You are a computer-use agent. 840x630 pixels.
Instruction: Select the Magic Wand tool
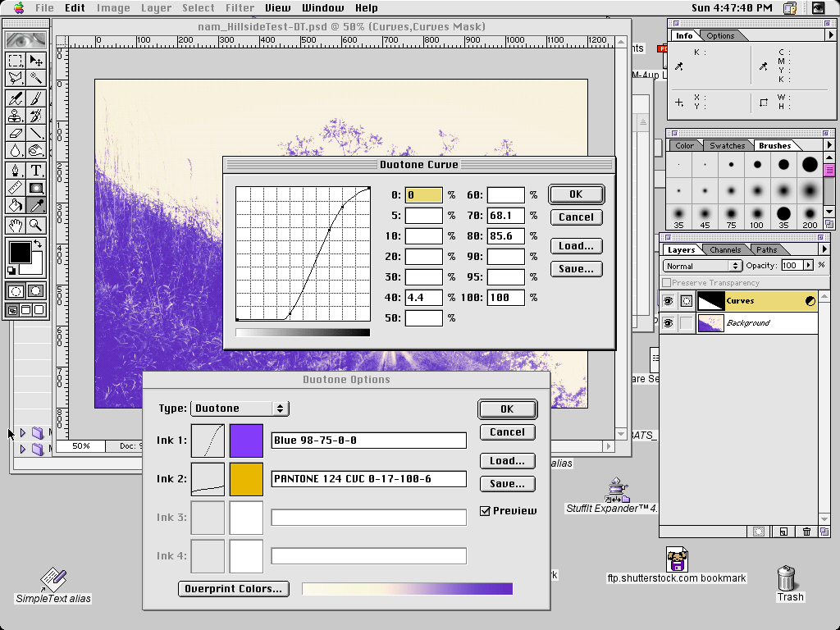click(36, 78)
